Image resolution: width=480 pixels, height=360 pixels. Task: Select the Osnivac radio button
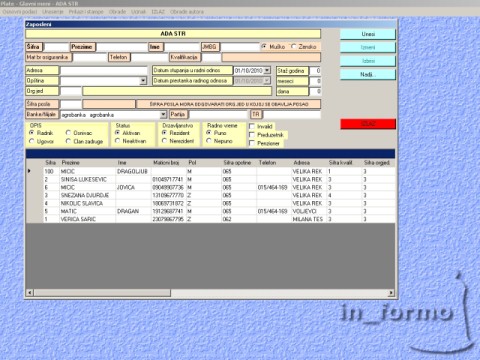68,133
